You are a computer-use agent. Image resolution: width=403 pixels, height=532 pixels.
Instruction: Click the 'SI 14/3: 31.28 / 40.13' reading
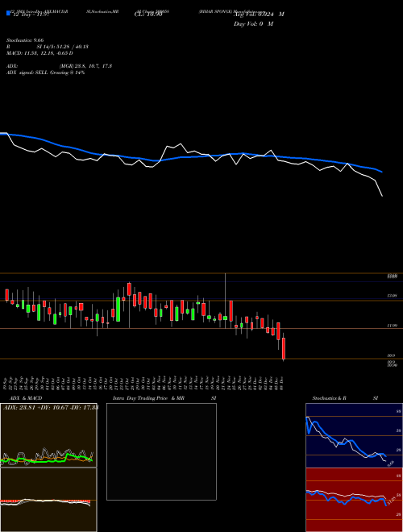[63, 47]
